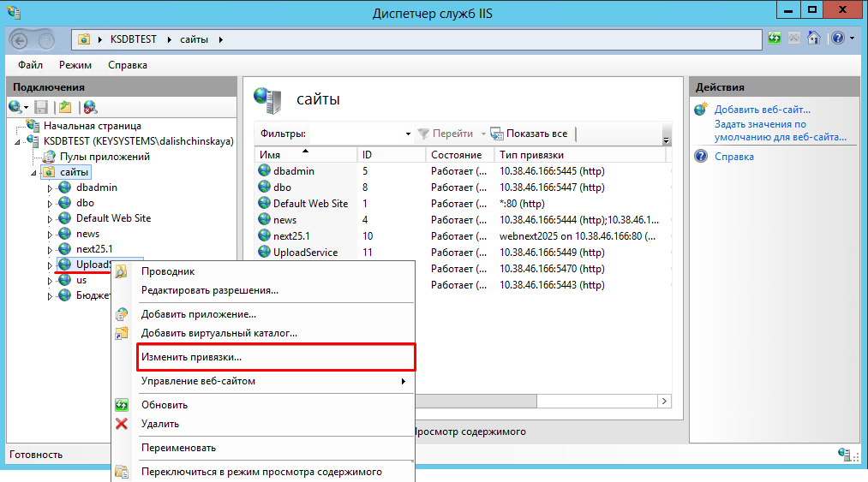Select the us site in tree
The height and width of the screenshot is (482, 868).
click(x=81, y=280)
